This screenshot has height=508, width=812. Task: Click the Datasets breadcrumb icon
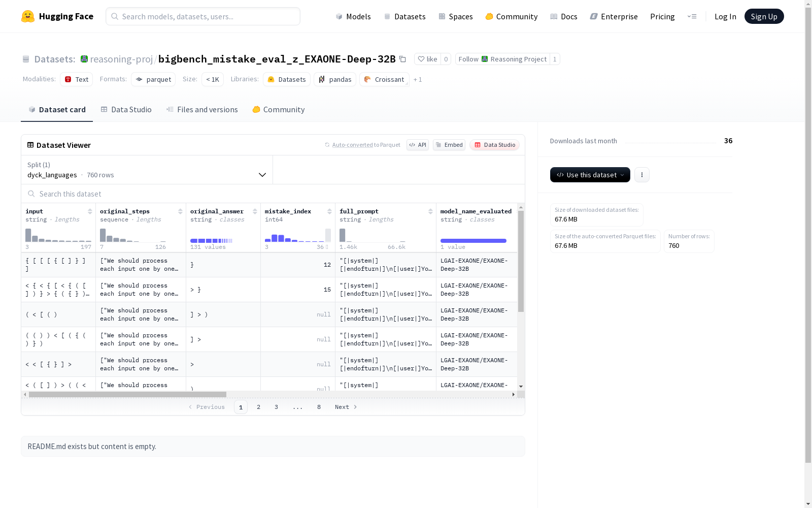click(26, 59)
